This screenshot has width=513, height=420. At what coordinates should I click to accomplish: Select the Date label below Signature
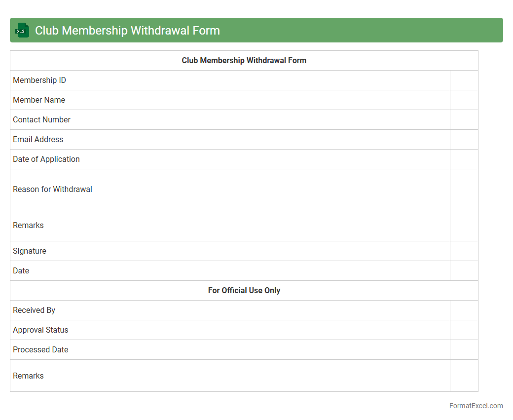(x=21, y=271)
